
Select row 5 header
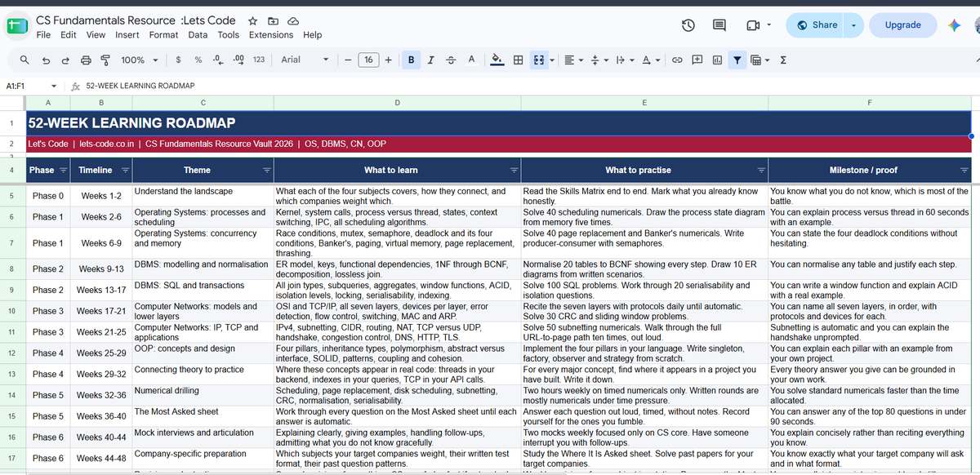tap(12, 196)
